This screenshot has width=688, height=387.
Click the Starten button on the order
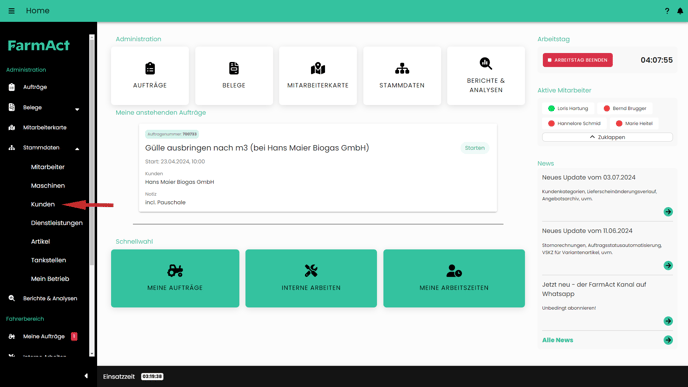475,148
